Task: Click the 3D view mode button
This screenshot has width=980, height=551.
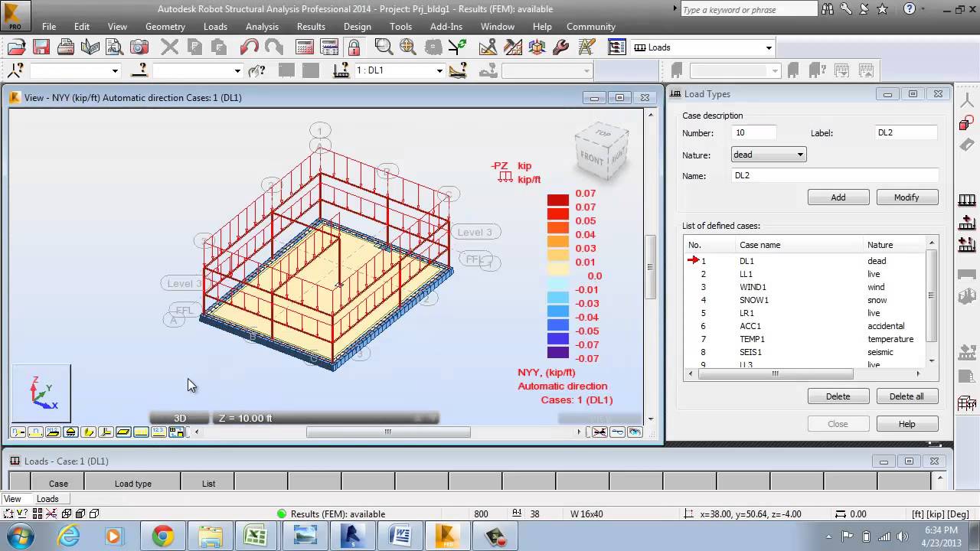Action: [180, 418]
